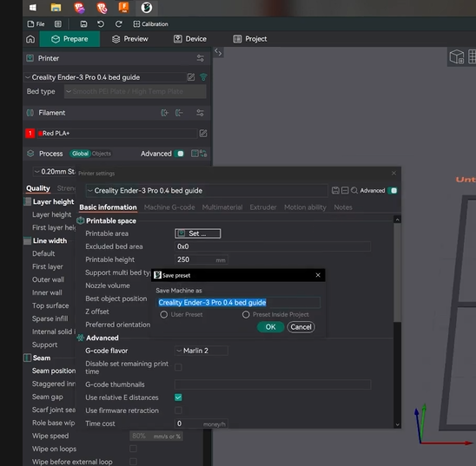Select Preset Inside Project radio button

(246, 314)
